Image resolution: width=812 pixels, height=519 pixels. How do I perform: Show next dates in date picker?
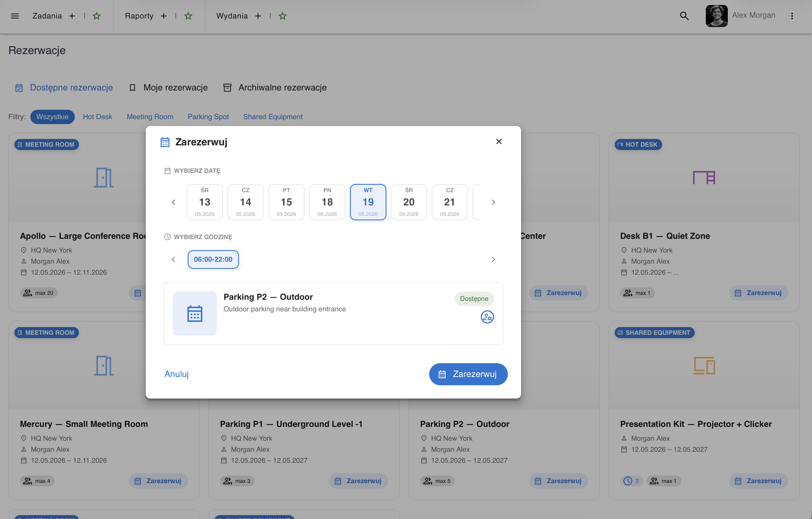pos(493,202)
